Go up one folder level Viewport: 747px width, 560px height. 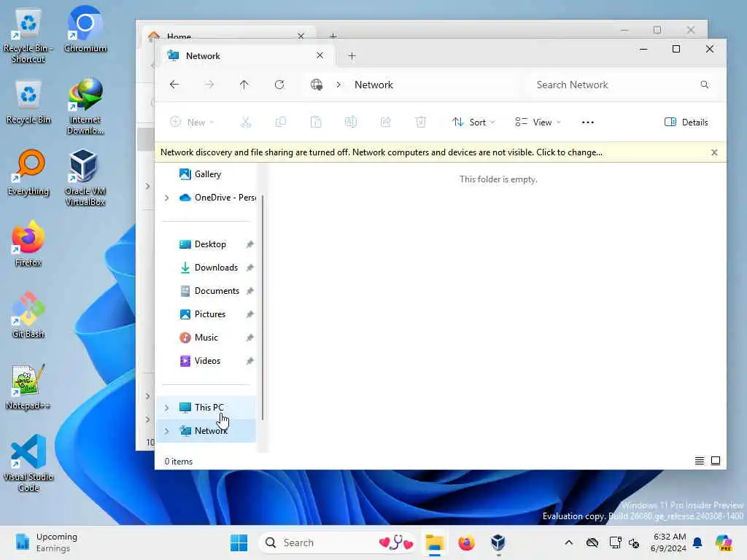click(244, 85)
